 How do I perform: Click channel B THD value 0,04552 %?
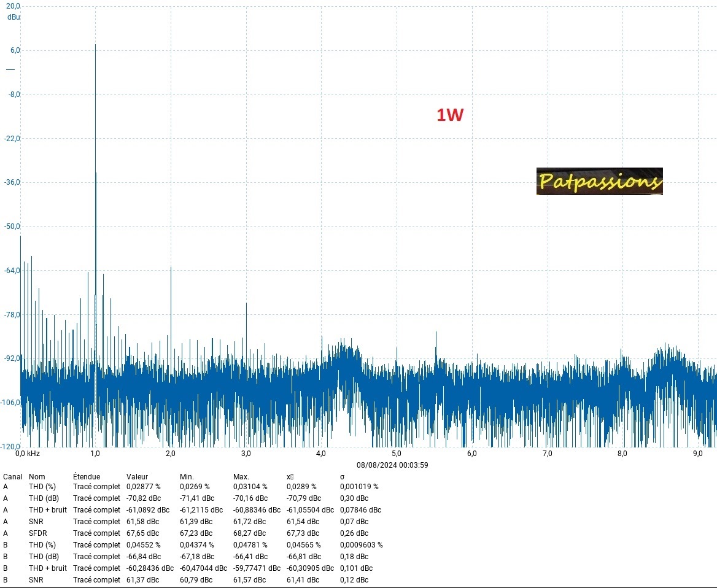coord(143,545)
